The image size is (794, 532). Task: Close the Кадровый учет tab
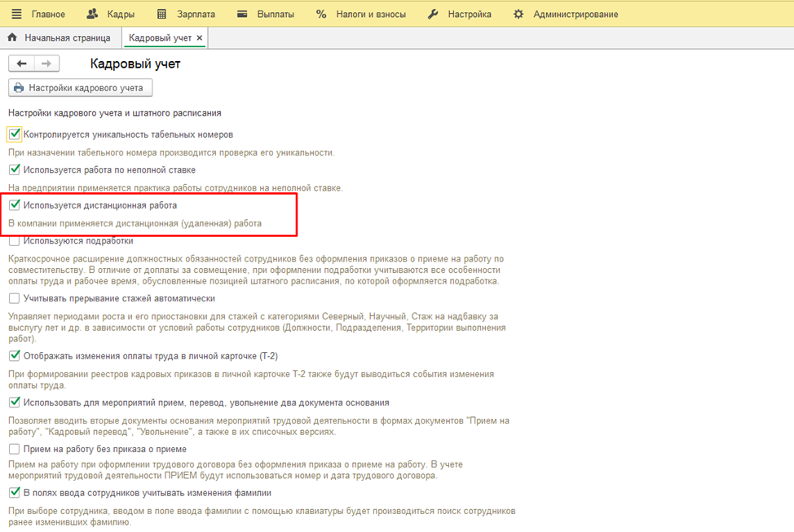200,37
